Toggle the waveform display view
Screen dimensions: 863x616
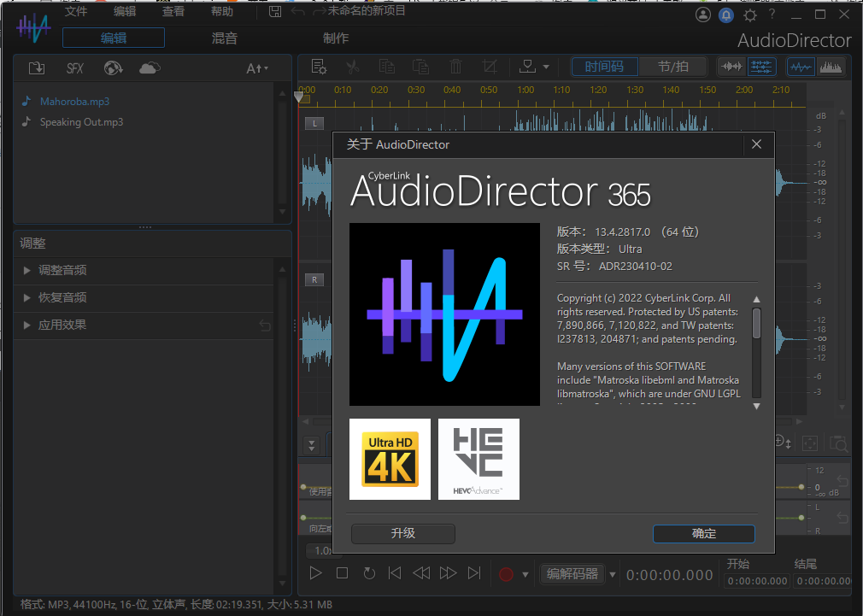point(801,67)
